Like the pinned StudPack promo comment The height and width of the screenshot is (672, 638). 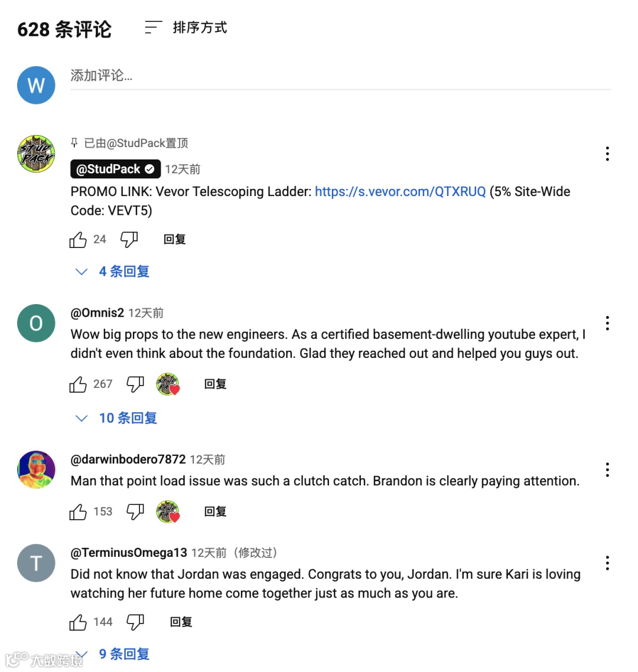(x=78, y=240)
